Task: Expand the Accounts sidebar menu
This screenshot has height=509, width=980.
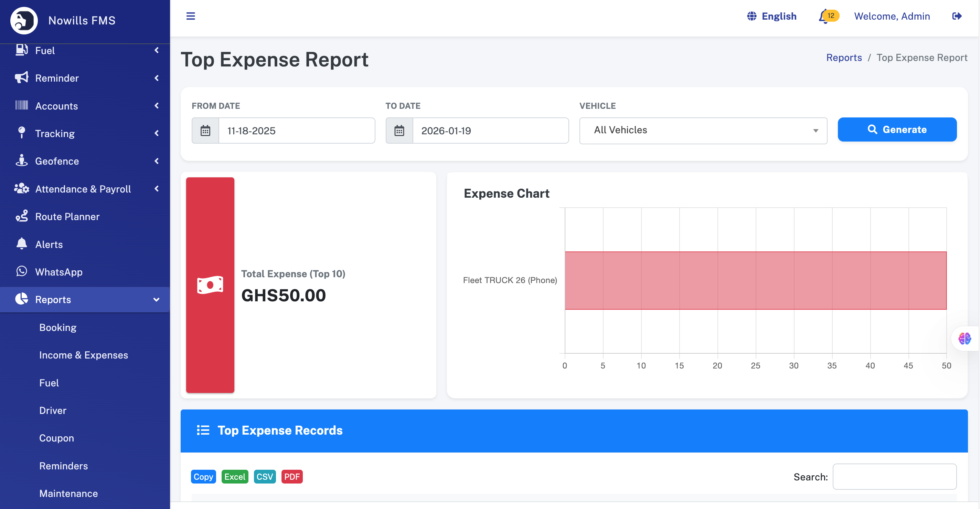Action: pyautogui.click(x=56, y=106)
